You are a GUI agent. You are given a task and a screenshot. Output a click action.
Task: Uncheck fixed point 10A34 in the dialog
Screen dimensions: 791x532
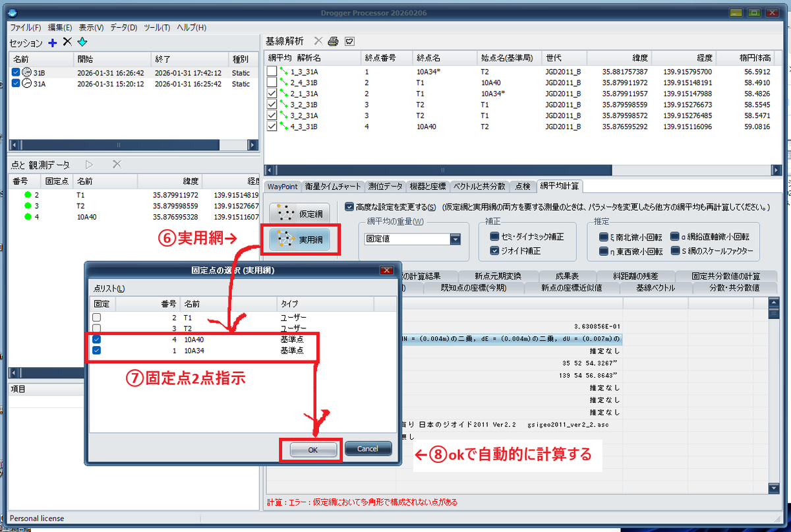(x=97, y=351)
